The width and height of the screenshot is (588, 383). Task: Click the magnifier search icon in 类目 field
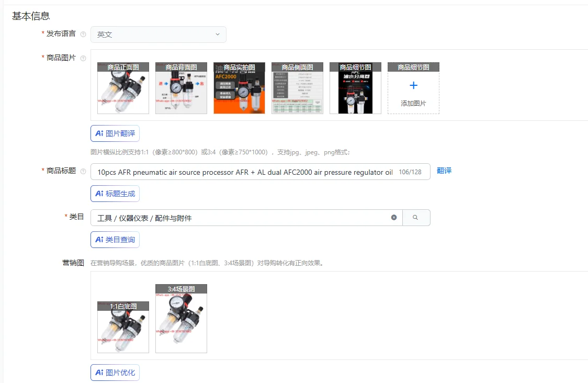tap(415, 218)
